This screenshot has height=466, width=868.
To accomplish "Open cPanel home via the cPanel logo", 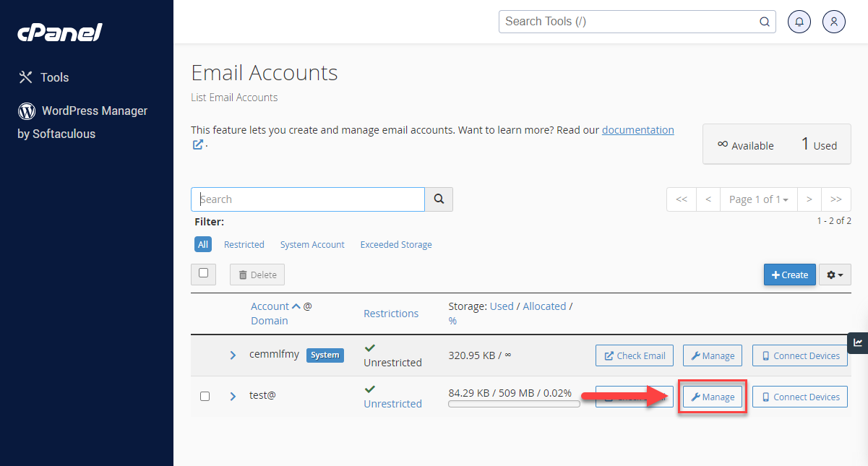I will click(59, 32).
